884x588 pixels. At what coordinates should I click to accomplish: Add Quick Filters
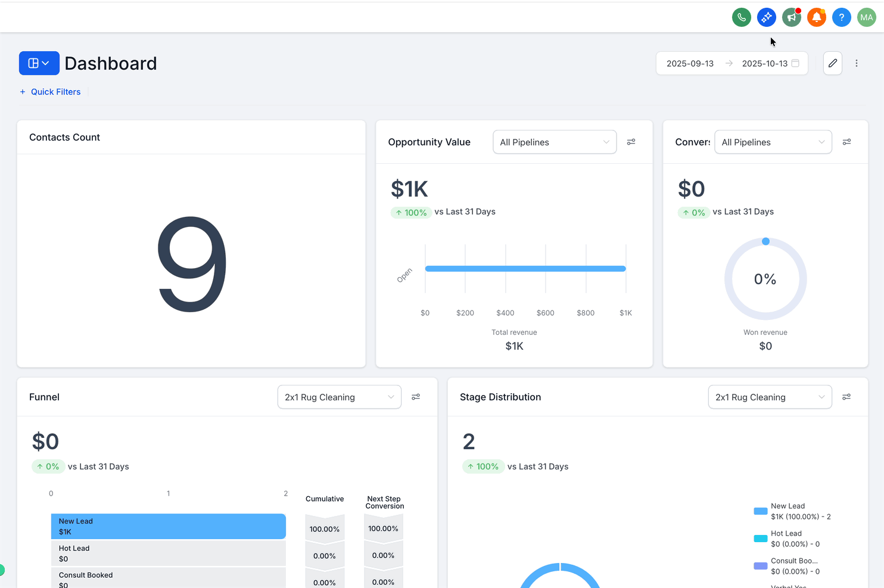[x=50, y=92]
